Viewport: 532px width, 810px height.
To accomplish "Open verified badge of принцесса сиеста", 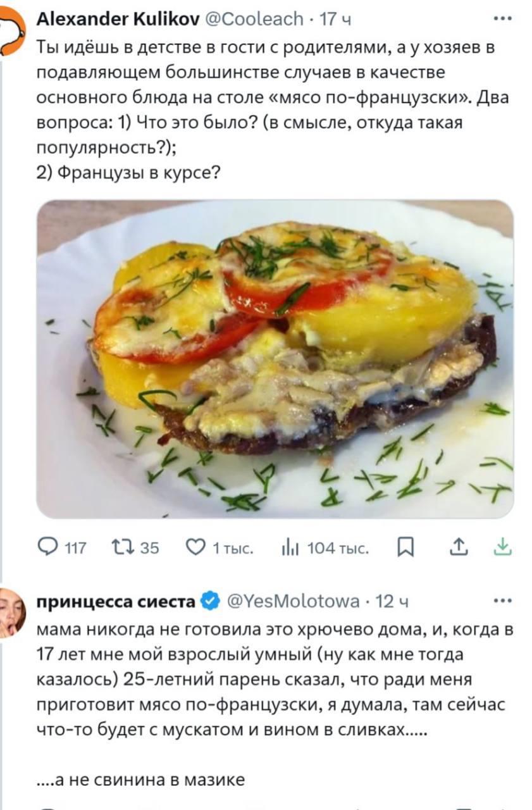I will click(x=209, y=601).
